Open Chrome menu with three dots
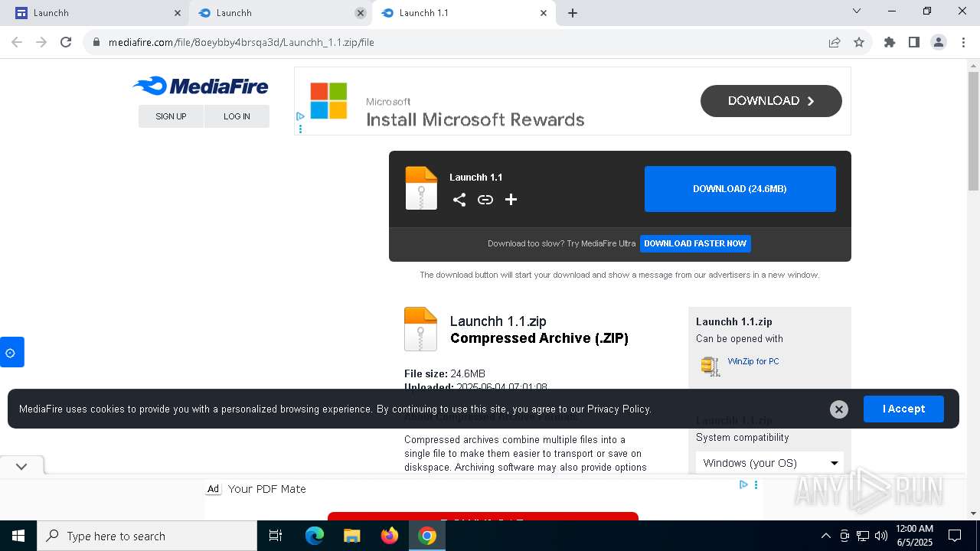The image size is (980, 551). pos(963,43)
